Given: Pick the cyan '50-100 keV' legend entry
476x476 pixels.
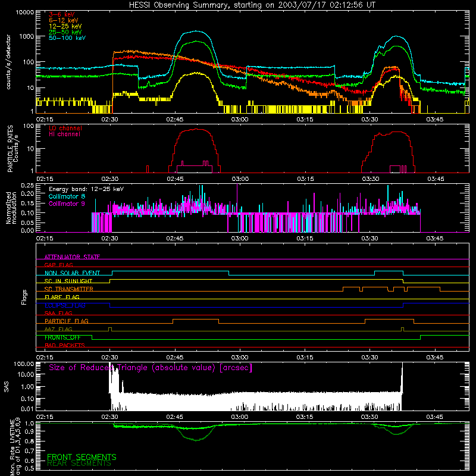Looking at the screenshot, I should point(67,38).
